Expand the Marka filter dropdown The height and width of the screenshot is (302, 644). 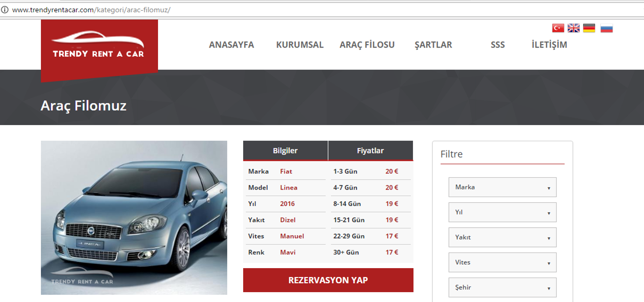502,187
